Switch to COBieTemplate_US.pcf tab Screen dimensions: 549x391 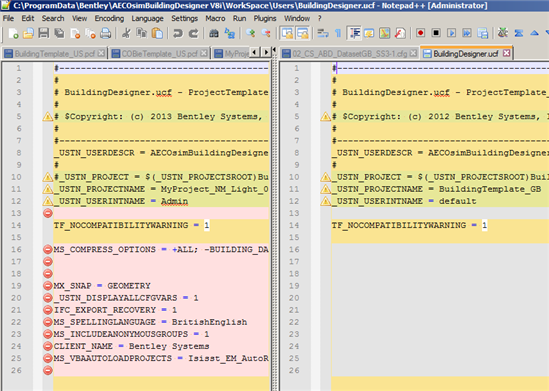(x=159, y=54)
